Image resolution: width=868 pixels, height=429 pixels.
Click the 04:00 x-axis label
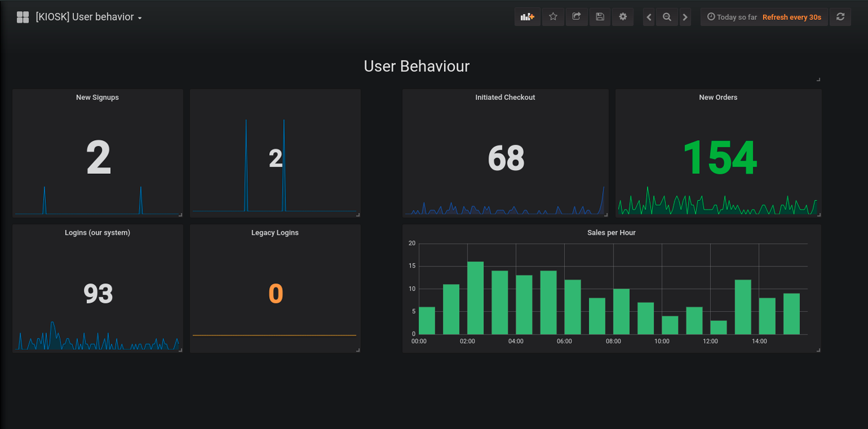click(x=516, y=341)
